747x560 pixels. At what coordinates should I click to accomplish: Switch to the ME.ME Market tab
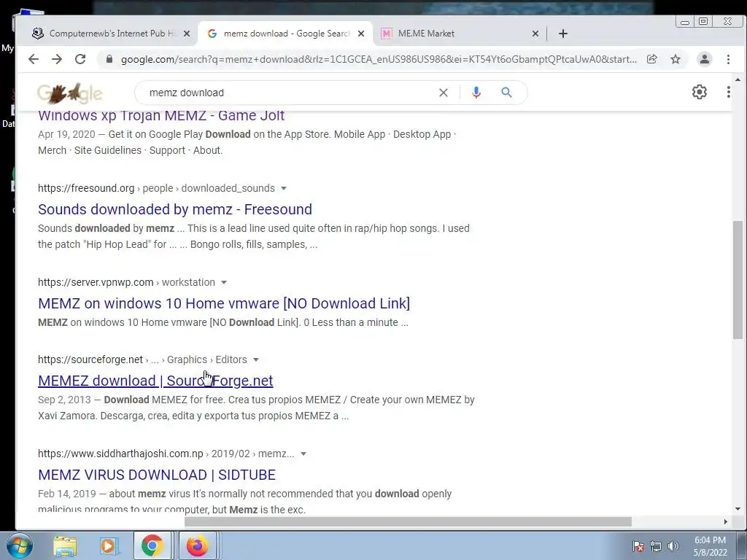pyautogui.click(x=460, y=34)
